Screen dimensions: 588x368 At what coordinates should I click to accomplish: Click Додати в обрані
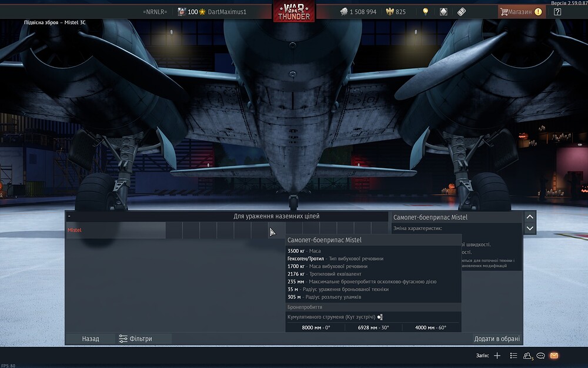click(497, 339)
